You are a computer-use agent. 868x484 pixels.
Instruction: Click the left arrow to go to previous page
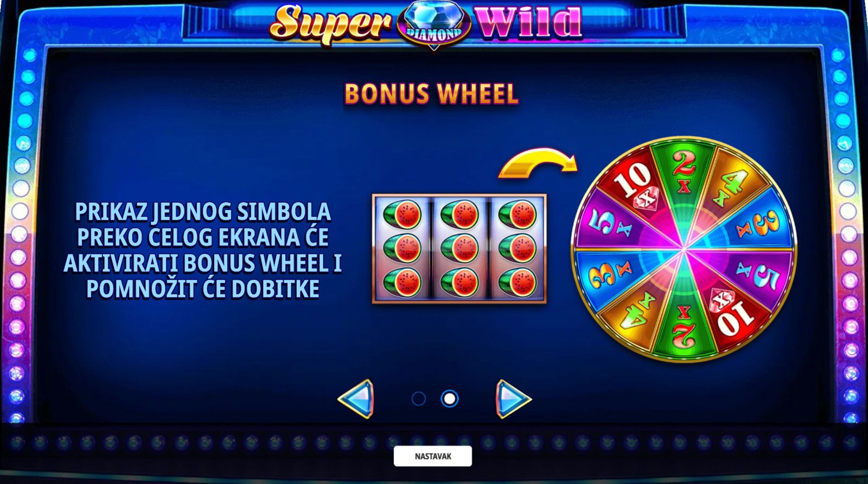356,399
